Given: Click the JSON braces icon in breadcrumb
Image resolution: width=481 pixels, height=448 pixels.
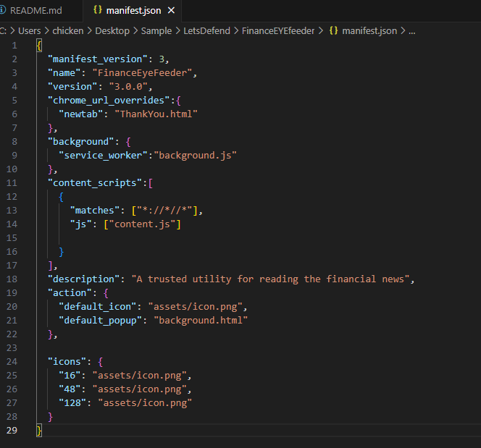Looking at the screenshot, I should (x=333, y=31).
